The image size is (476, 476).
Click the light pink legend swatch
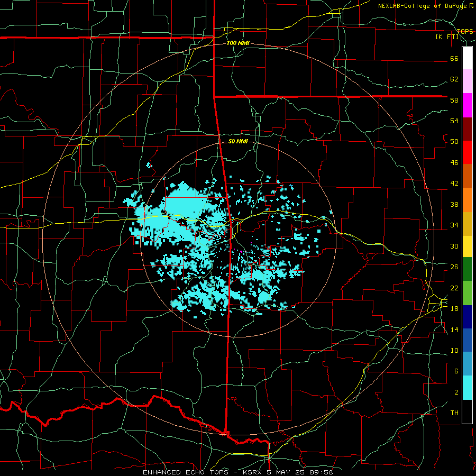pyautogui.click(x=467, y=81)
